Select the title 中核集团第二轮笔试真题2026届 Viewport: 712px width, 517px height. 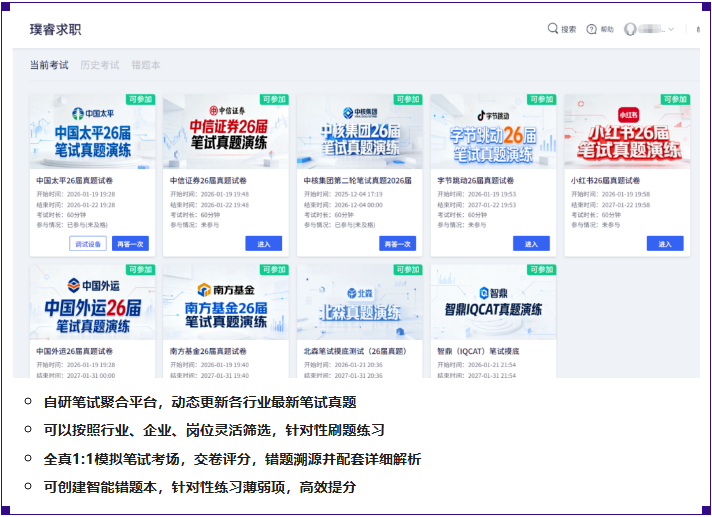[x=358, y=181]
